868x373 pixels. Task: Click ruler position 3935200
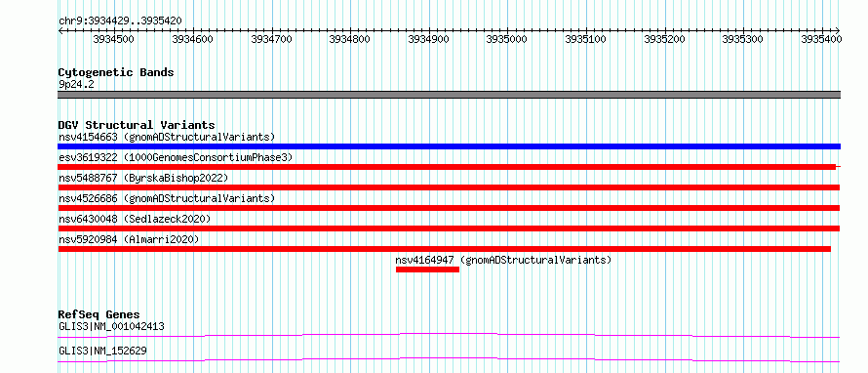click(665, 39)
